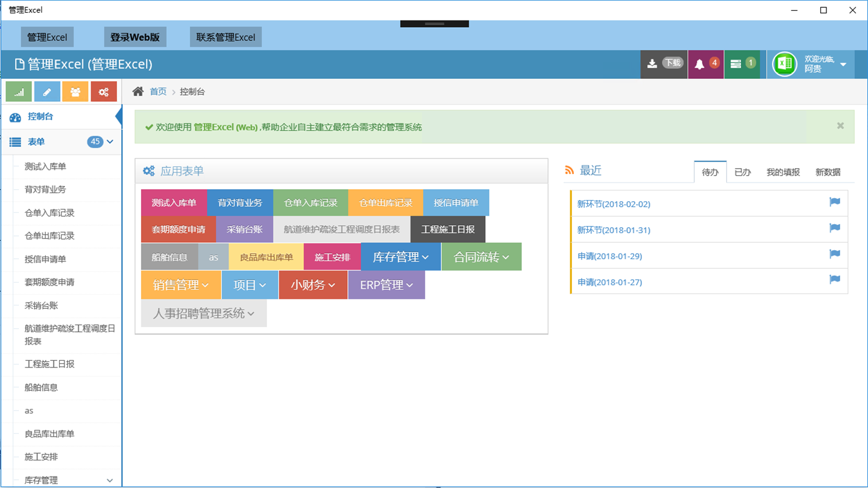Expand the user account dropdown arrow

tap(843, 64)
